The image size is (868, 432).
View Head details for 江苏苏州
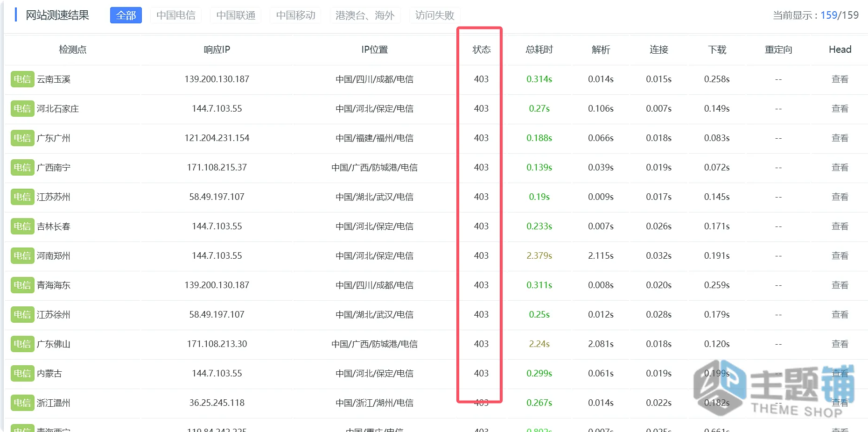[840, 197]
